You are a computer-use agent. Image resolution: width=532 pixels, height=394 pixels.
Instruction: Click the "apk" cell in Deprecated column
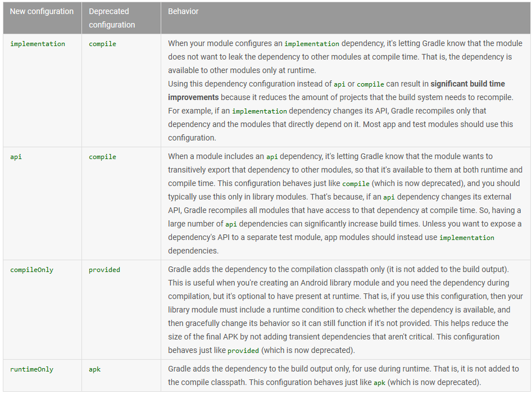pos(94,369)
